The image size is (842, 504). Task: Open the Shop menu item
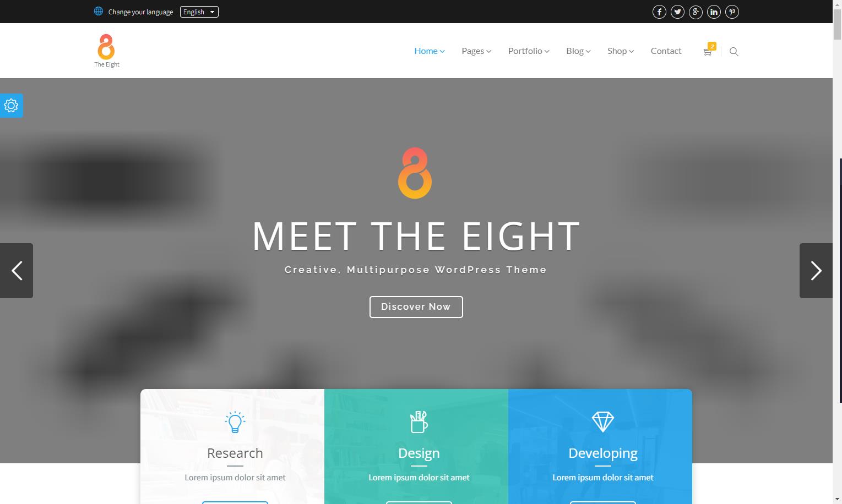pyautogui.click(x=621, y=51)
